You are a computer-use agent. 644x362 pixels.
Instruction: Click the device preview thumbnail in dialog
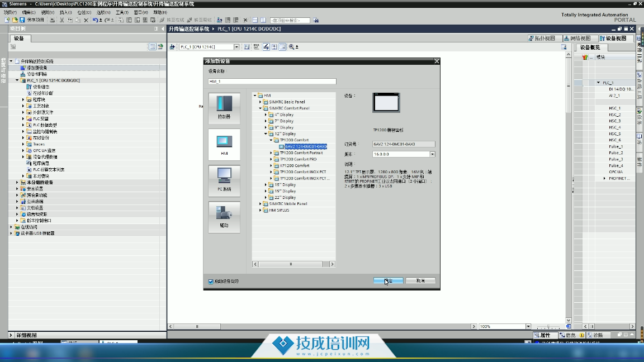coord(386,102)
